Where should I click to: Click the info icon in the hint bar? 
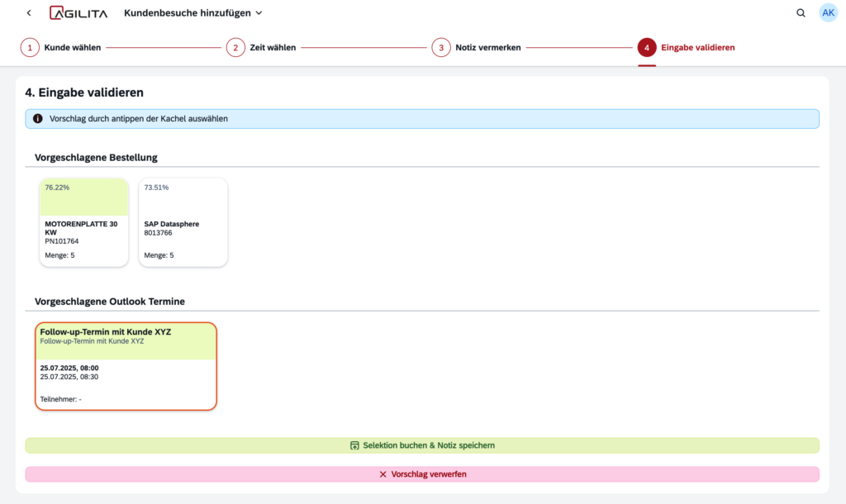point(38,119)
